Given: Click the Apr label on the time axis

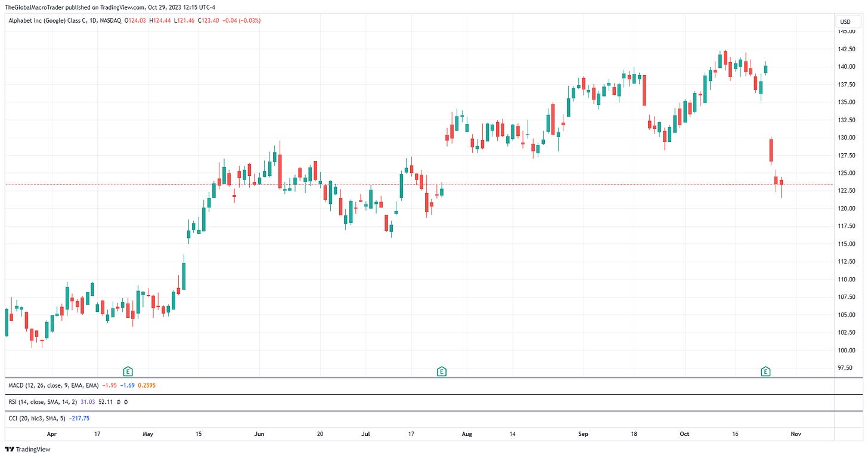Looking at the screenshot, I should point(52,434).
